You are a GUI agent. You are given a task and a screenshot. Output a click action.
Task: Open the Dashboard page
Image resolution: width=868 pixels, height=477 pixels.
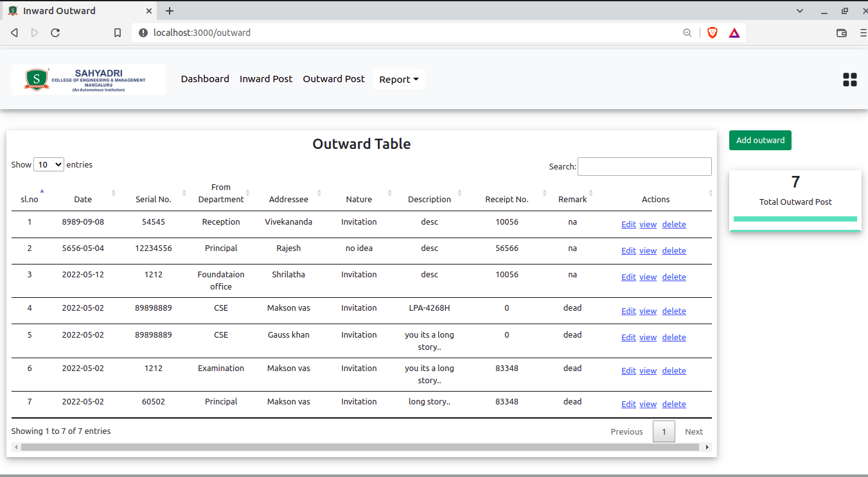[x=205, y=79]
